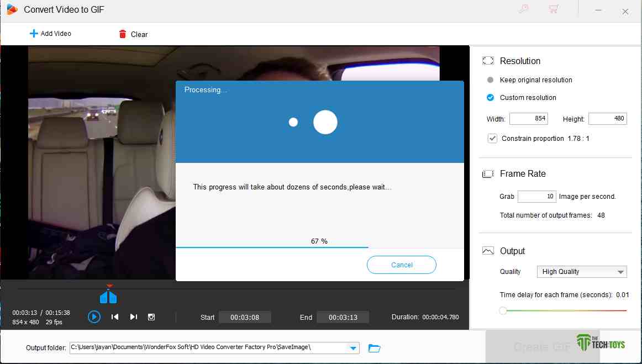
Task: Enable Keep original resolution
Action: (x=490, y=80)
